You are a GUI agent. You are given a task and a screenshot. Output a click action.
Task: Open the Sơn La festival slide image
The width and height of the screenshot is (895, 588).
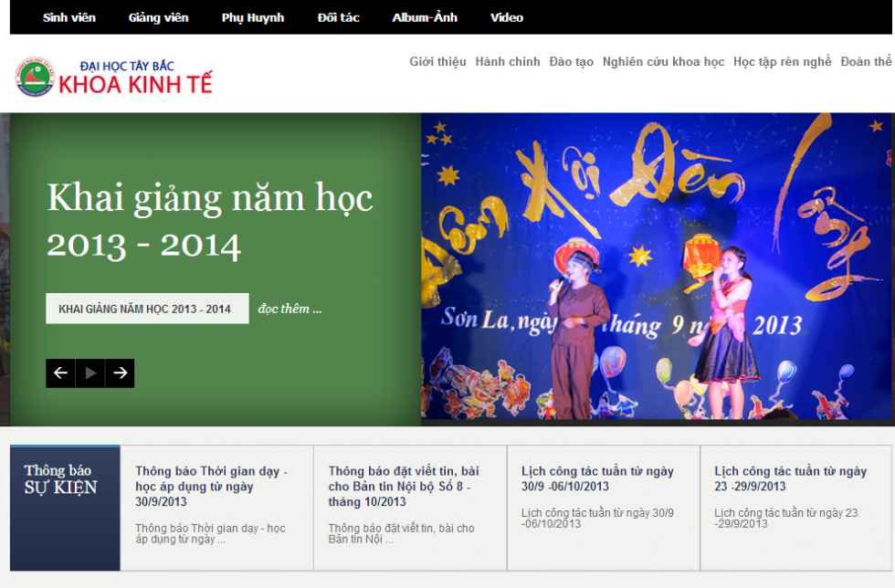coord(656,267)
